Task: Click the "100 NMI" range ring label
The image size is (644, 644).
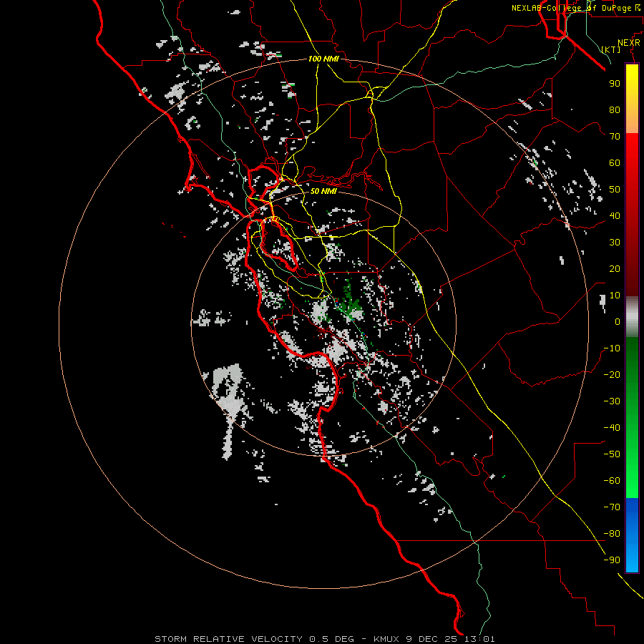Action: pyautogui.click(x=323, y=59)
